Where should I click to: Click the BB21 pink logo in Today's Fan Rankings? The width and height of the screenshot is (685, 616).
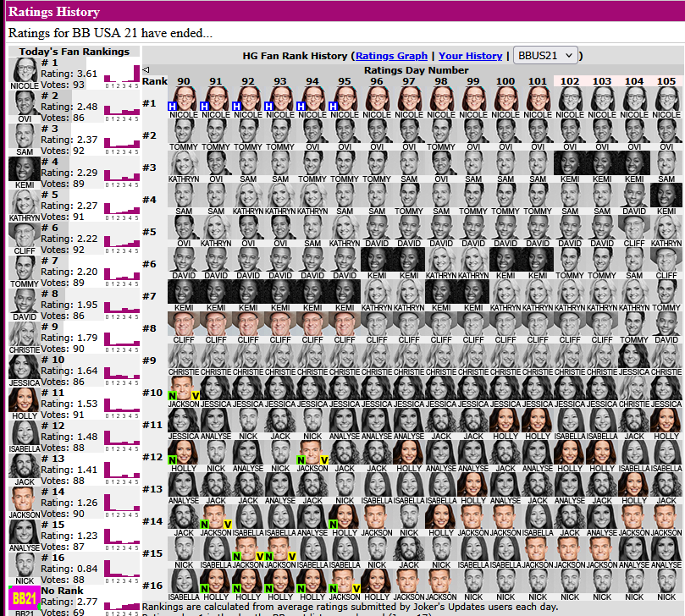pos(25,598)
